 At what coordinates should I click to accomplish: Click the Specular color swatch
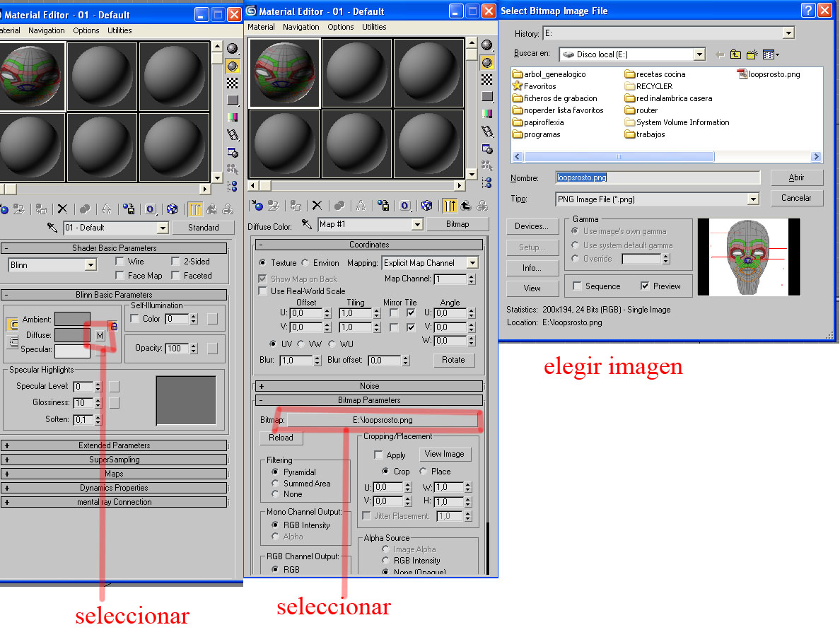coord(72,350)
